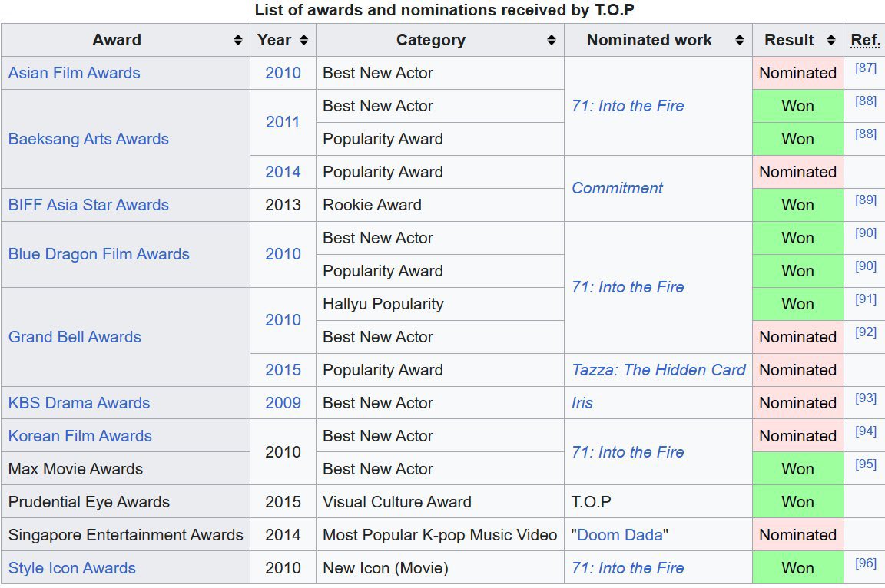885x588 pixels.
Task: Open 71: Into the Fire in Korean Film Awards row
Action: click(628, 452)
